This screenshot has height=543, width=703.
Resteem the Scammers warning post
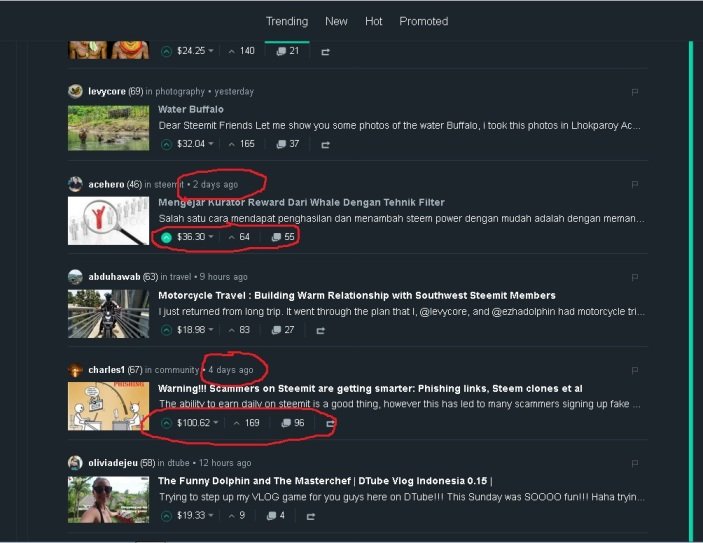(330, 424)
